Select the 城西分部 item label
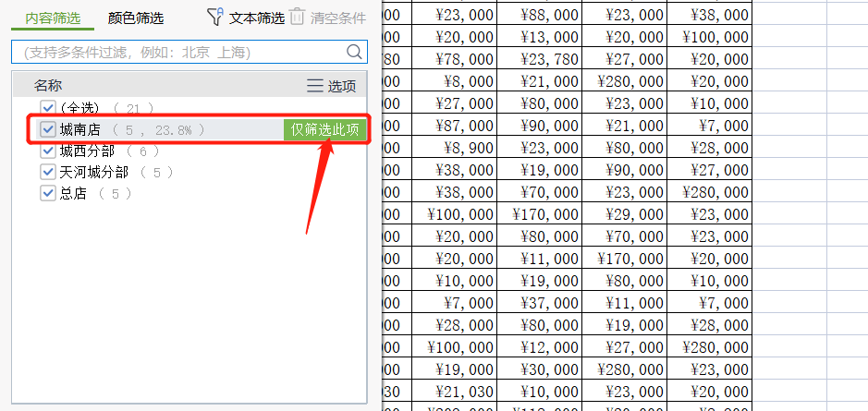Screen dimensions: 868x411 click(87, 151)
